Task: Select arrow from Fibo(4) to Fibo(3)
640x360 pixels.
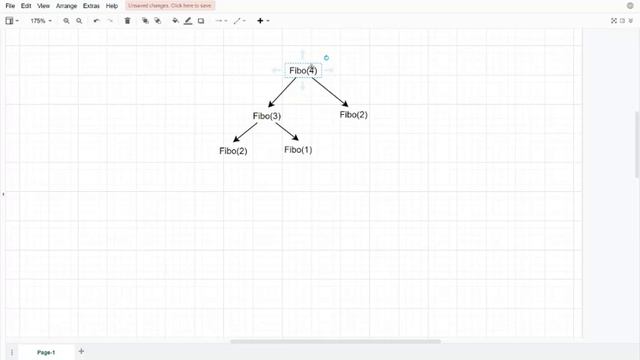Action: click(282, 92)
